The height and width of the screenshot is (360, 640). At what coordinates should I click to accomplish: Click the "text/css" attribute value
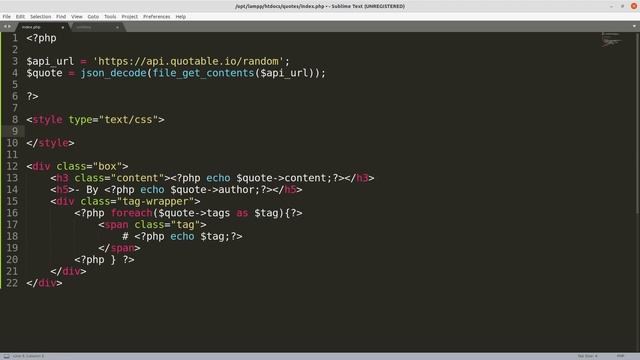129,120
